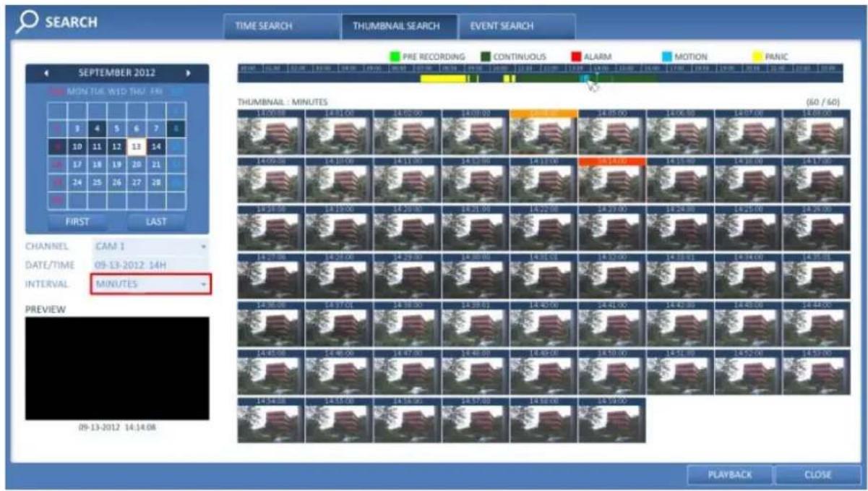Click the blue motion segment on timeline

pos(585,78)
